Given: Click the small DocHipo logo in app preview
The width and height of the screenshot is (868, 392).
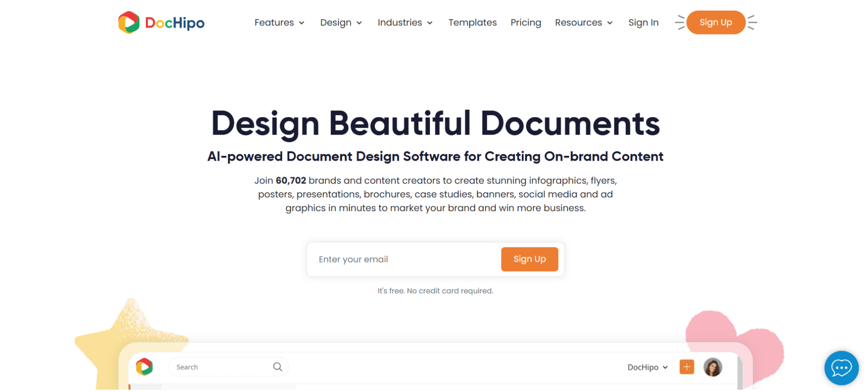Looking at the screenshot, I should pos(145,367).
